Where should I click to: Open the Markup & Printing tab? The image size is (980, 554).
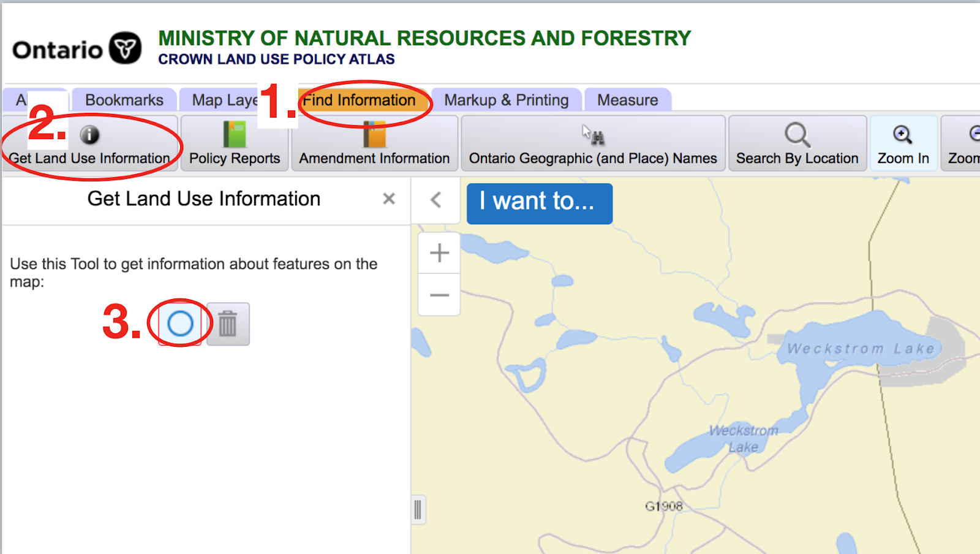pos(507,100)
